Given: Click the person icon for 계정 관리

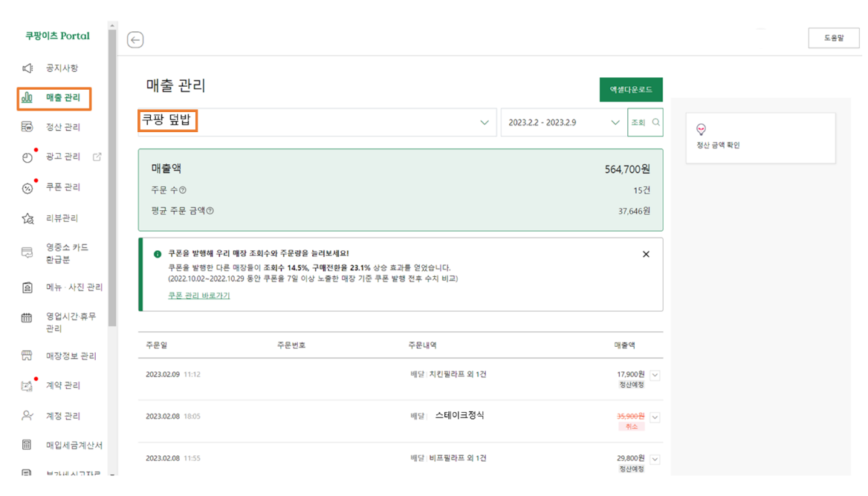Looking at the screenshot, I should (27, 416).
